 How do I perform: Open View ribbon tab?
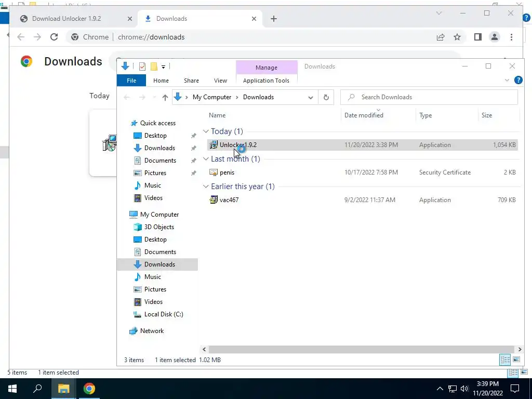tap(220, 81)
